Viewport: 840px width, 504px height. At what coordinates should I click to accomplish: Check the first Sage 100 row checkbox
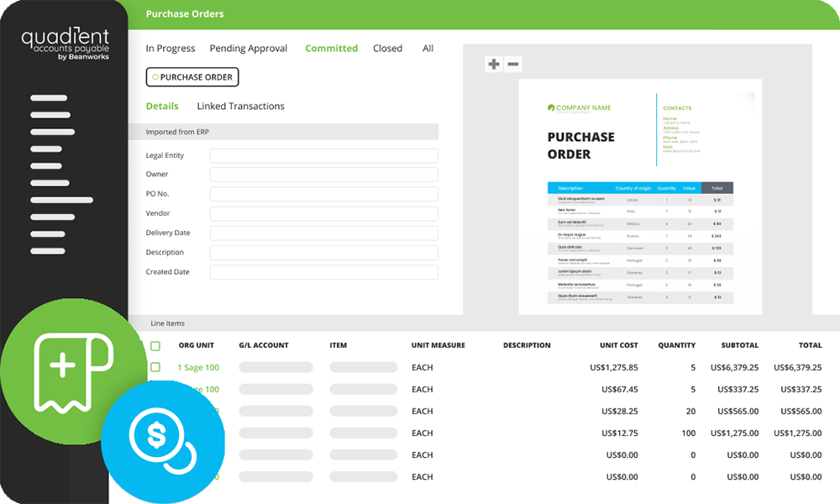coord(155,367)
